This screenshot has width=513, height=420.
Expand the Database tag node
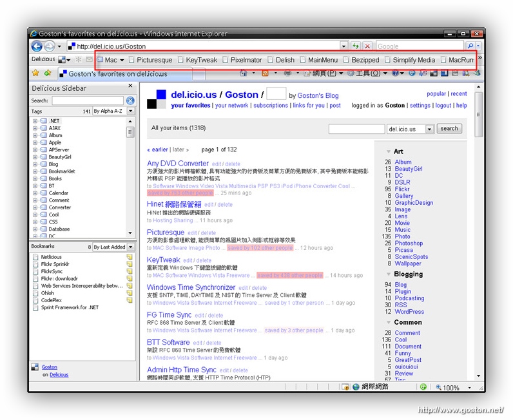pos(35,229)
